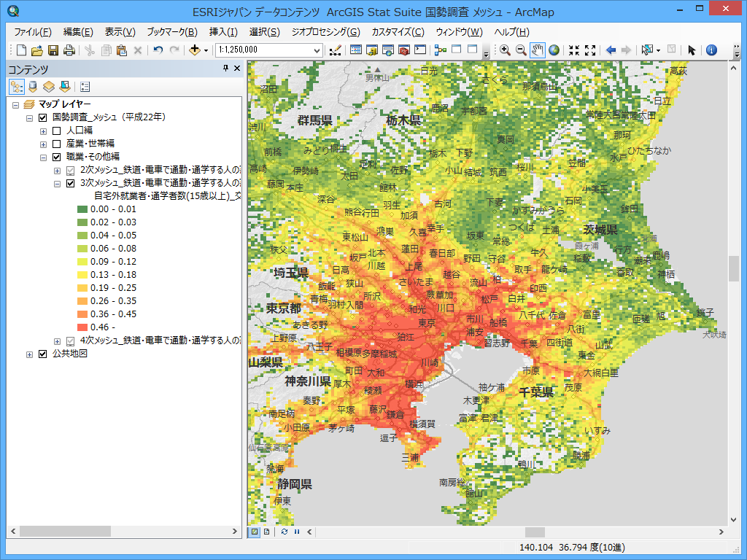The width and height of the screenshot is (747, 560).
Task: Collapse the 職業・その他編 group
Action: pyautogui.click(x=43, y=157)
